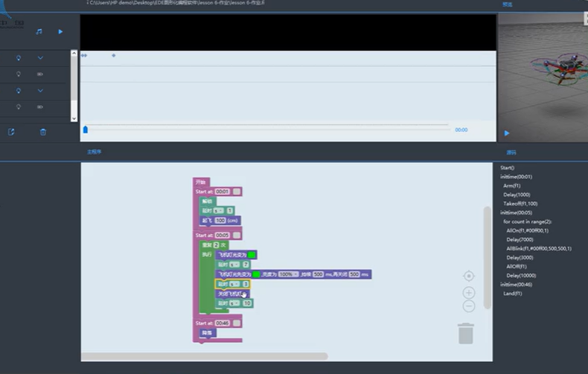Toggle the gray light bulb in the fourth track row
The image size is (588, 374).
point(19,107)
